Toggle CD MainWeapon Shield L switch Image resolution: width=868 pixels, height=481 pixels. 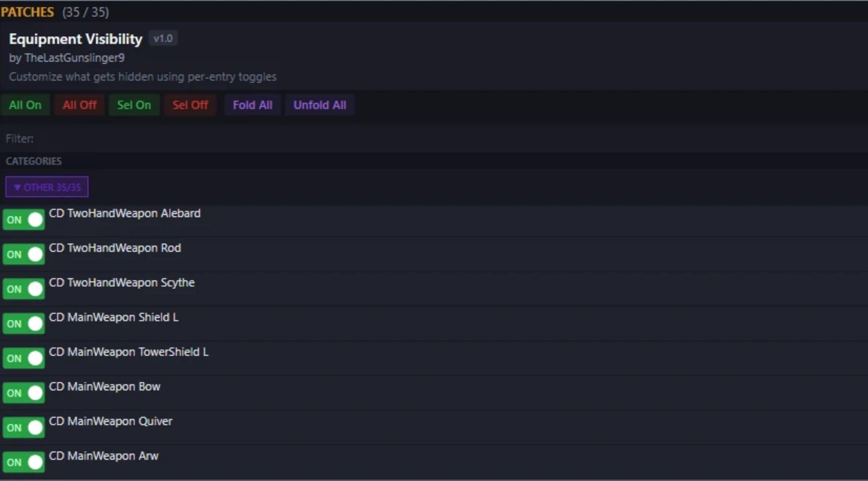(24, 324)
